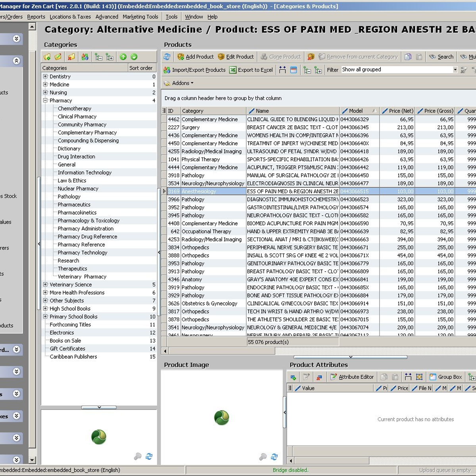Click the Help menu
The image size is (476, 476).
click(x=213, y=17)
